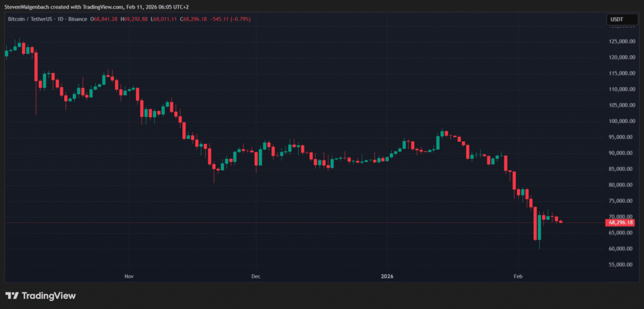Click the 125,000.00 price axis label

(623, 41)
